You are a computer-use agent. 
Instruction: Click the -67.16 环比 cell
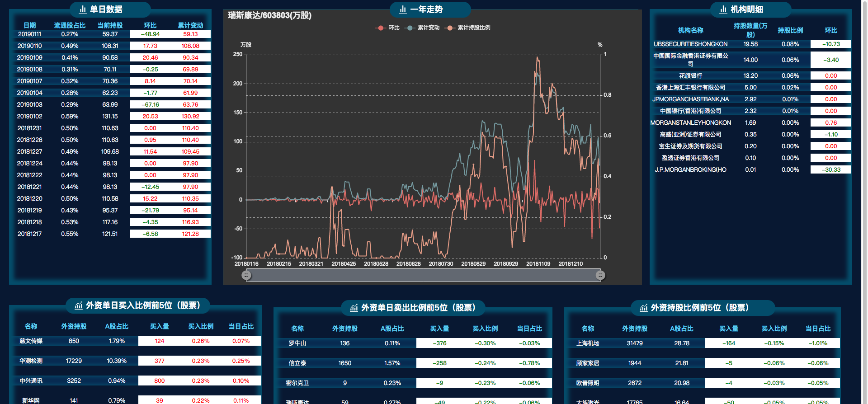(150, 104)
